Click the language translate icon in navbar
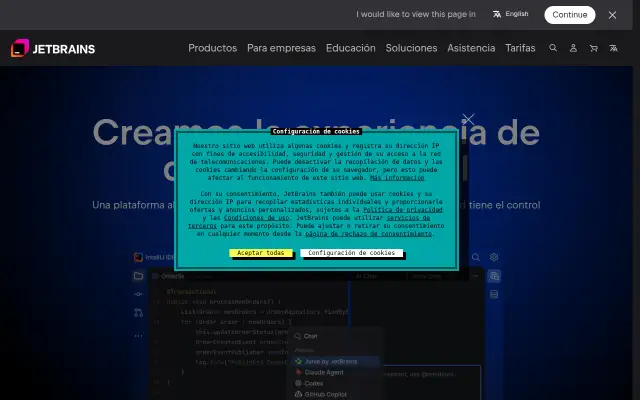 pos(613,48)
